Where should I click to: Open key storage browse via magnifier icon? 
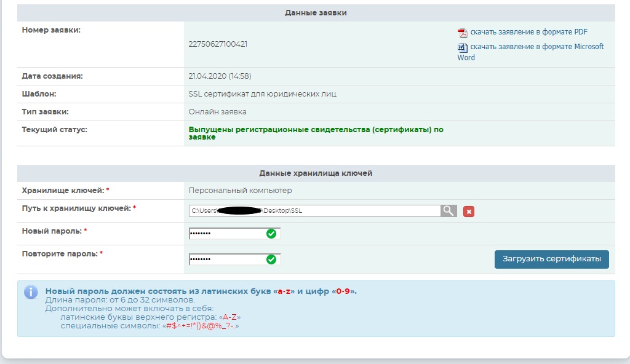449,211
